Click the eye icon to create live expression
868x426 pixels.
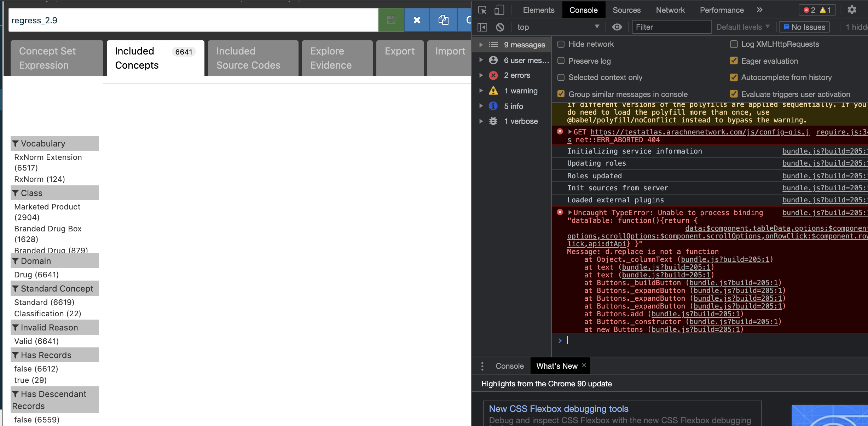coord(617,27)
